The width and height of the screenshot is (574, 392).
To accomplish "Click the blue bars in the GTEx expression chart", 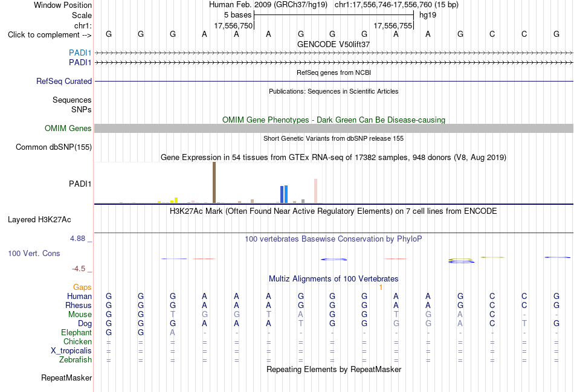I will coord(284,194).
